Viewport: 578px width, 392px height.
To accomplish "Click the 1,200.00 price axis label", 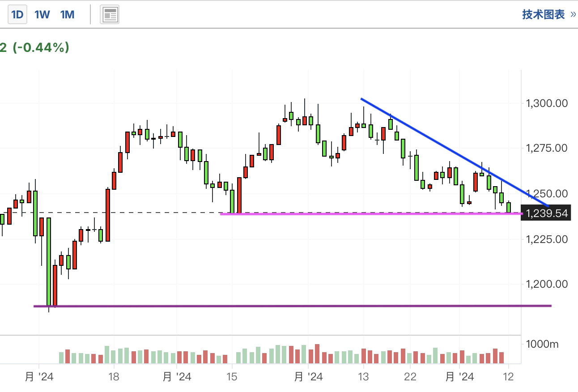I will pos(547,284).
